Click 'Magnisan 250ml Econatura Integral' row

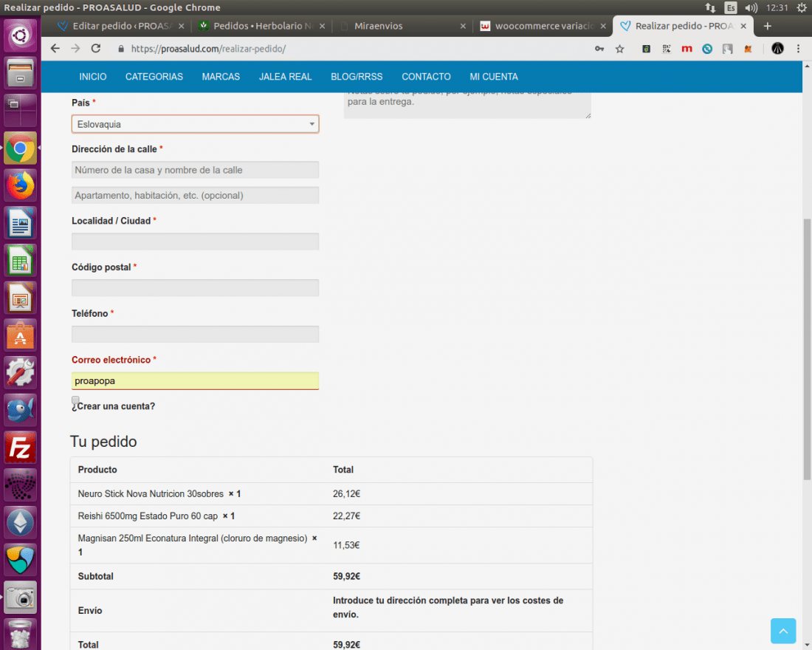point(331,545)
